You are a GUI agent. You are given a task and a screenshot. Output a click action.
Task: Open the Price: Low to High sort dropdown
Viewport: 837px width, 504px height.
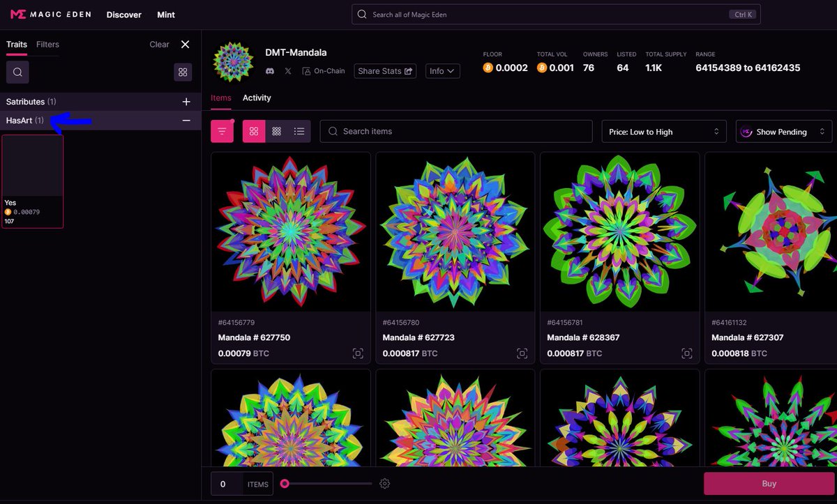pyautogui.click(x=664, y=132)
